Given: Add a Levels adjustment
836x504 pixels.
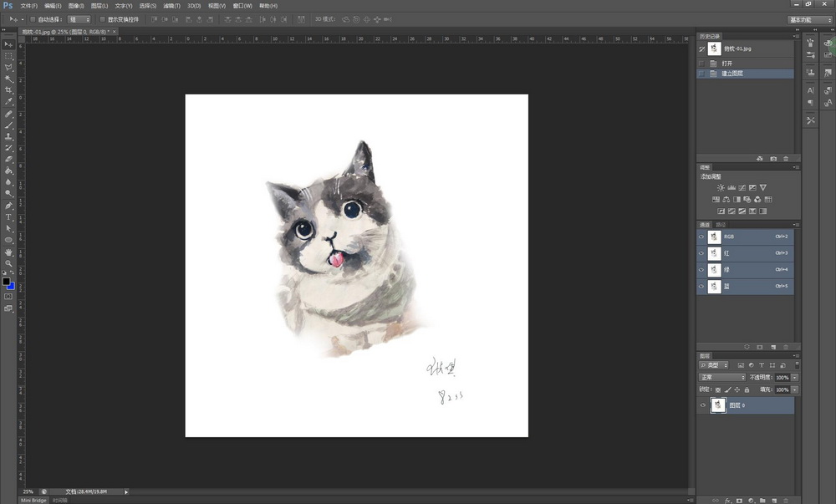Looking at the screenshot, I should pyautogui.click(x=731, y=187).
